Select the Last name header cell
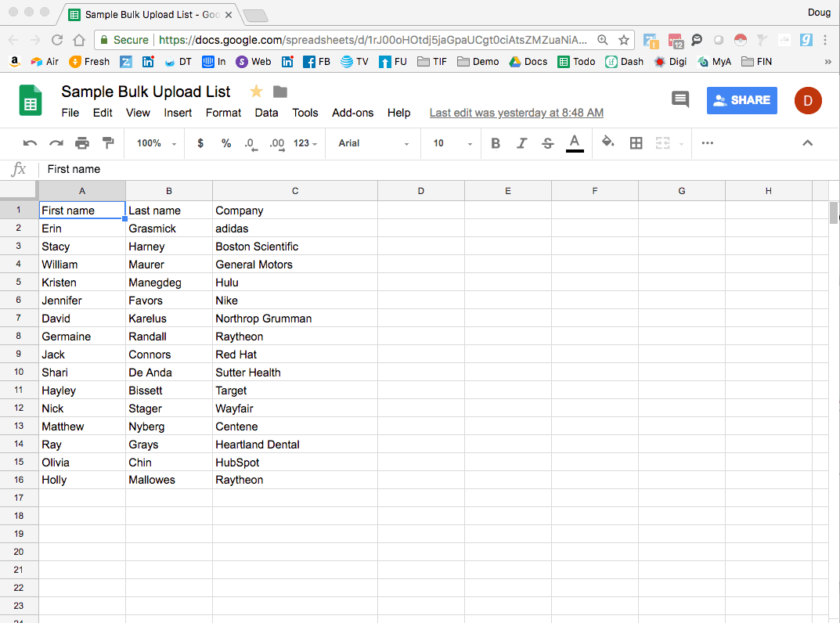The height and width of the screenshot is (623, 840). [x=169, y=211]
